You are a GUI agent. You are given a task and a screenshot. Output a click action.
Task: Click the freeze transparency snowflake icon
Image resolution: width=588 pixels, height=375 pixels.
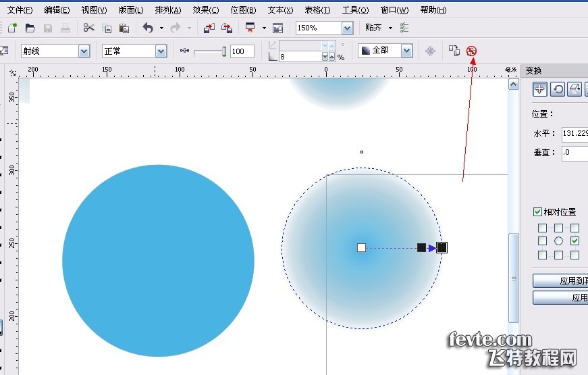click(430, 51)
